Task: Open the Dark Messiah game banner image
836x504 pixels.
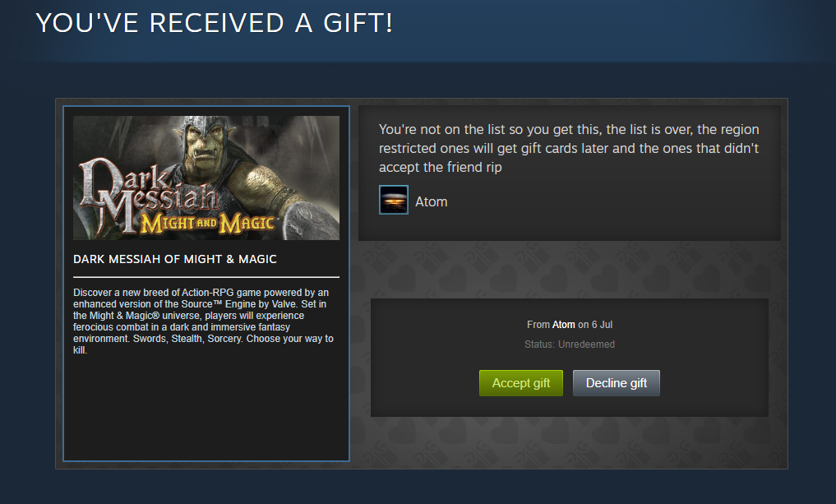Action: click(206, 178)
